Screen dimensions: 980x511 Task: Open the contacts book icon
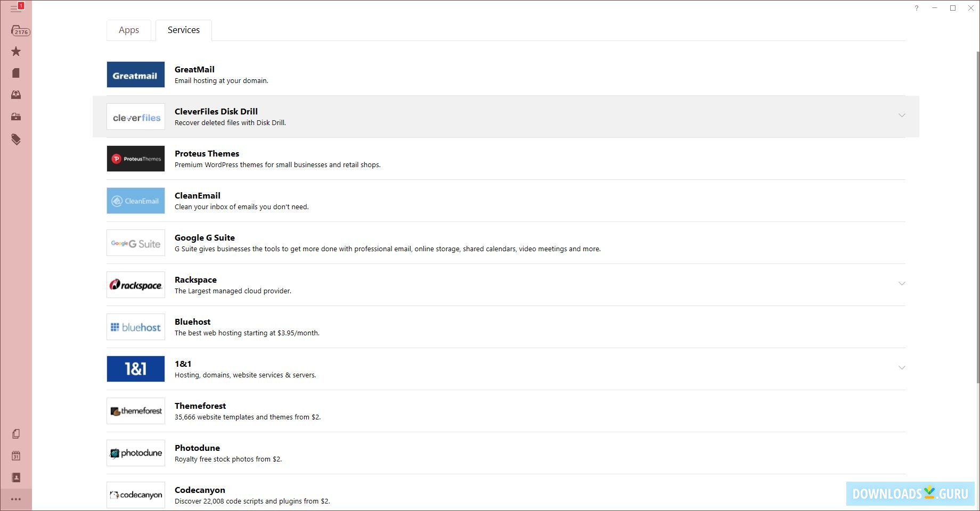16,477
